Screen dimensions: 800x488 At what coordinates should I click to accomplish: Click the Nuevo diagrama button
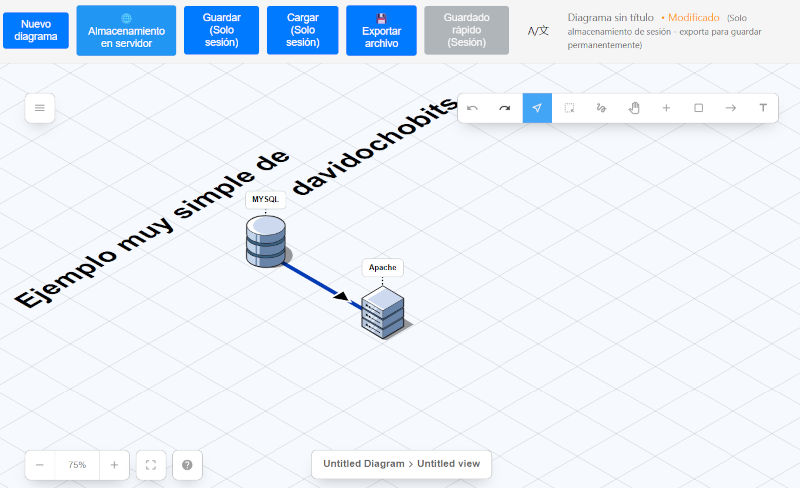click(x=36, y=31)
